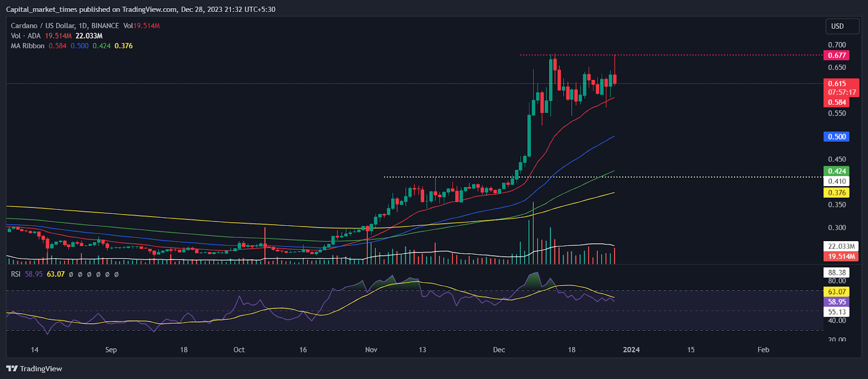Click the yellow 63.07 value in RSI legend
This screenshot has width=868, height=379.
[56, 274]
